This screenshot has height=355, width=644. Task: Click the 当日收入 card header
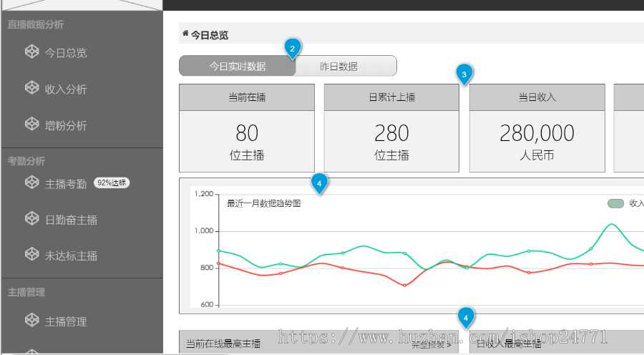click(x=537, y=97)
